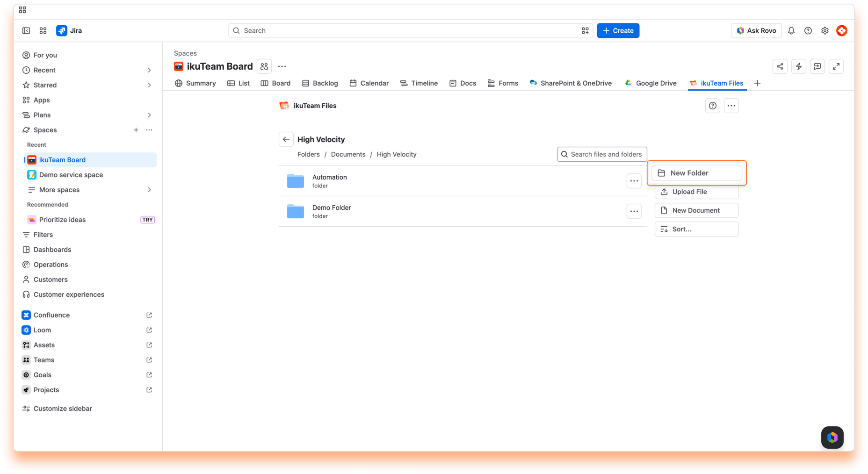Open Confluence from the sidebar
868x474 pixels.
[x=87, y=315]
